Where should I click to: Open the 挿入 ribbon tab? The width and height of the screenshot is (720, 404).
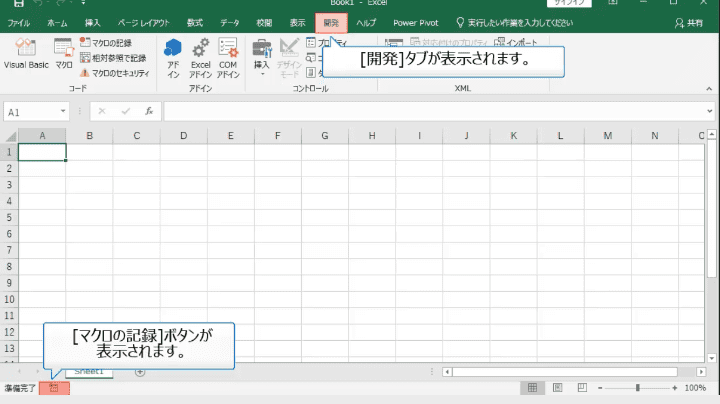pyautogui.click(x=92, y=23)
